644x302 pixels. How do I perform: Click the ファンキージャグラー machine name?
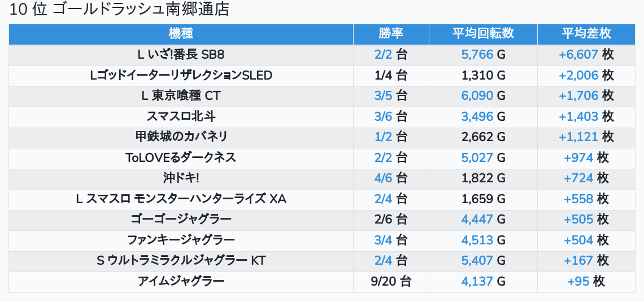181,240
